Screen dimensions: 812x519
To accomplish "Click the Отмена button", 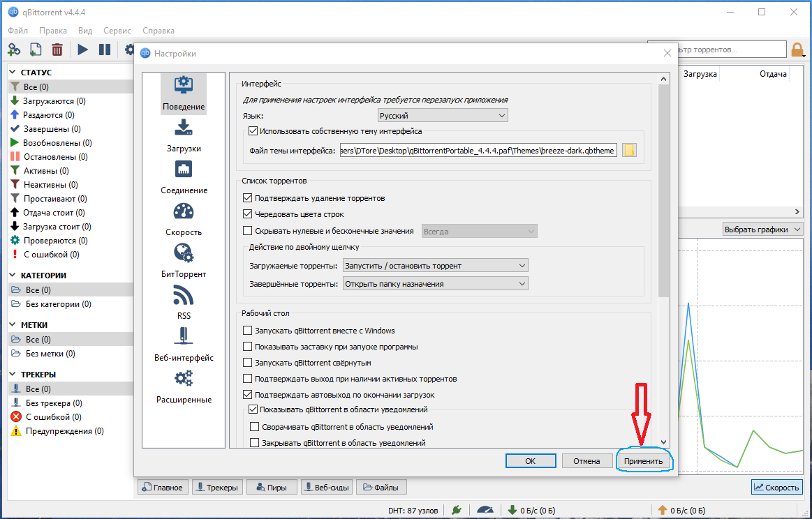I will [587, 460].
